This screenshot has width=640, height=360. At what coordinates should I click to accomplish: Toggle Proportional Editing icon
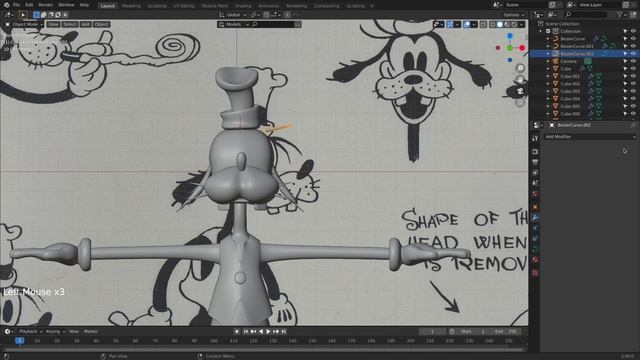tap(287, 15)
